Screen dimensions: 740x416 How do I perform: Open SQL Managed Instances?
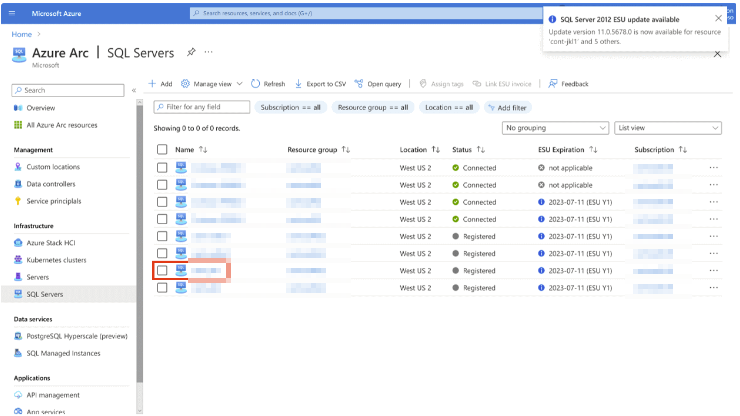(x=63, y=353)
